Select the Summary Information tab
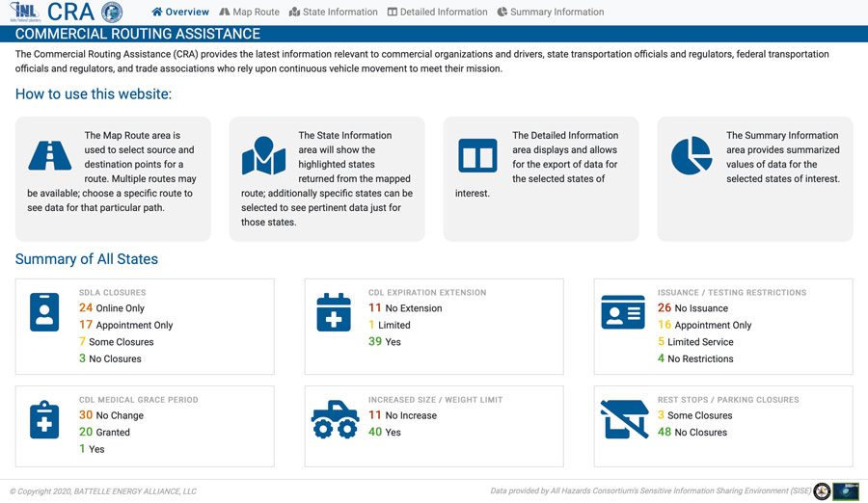This screenshot has height=503, width=868. pos(551,13)
